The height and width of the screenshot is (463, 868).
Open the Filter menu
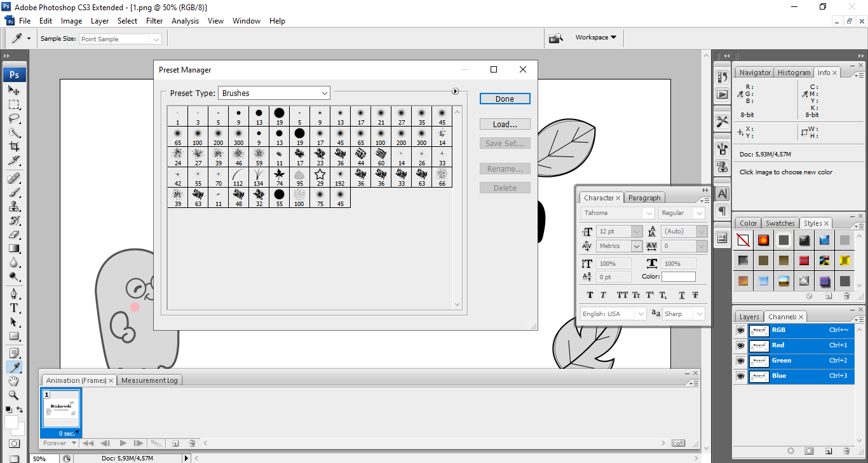coord(154,21)
